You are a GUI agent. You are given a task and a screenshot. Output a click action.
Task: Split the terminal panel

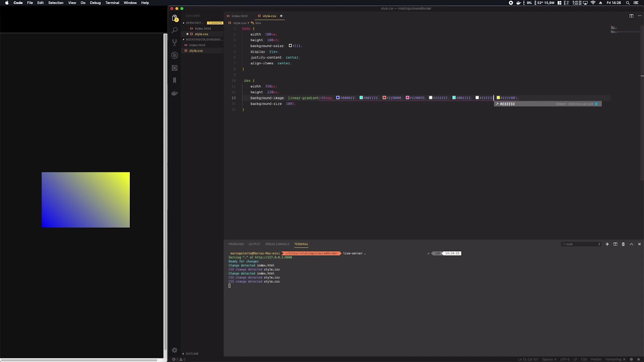(x=615, y=244)
